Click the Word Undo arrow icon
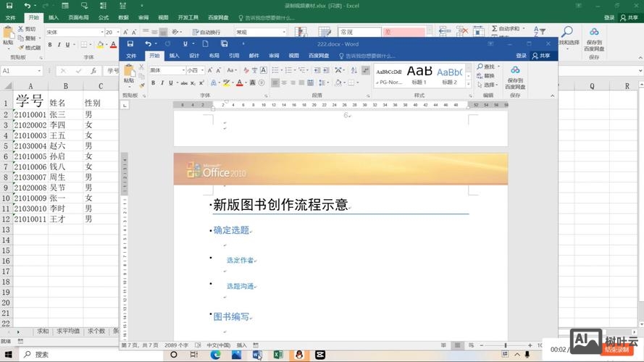This screenshot has width=644, height=362. click(x=148, y=44)
